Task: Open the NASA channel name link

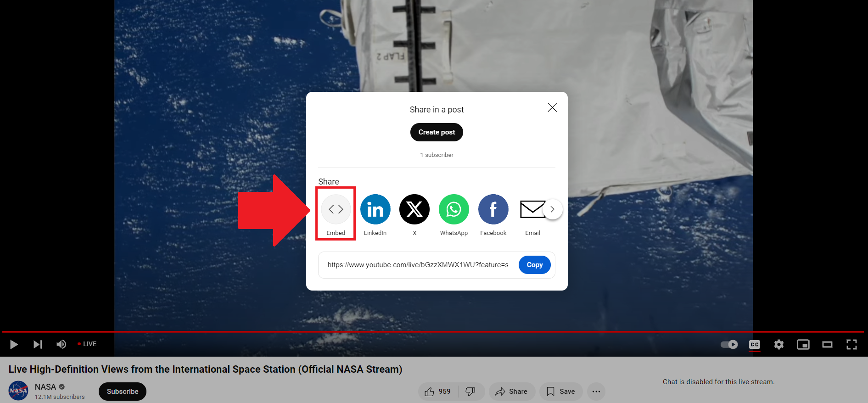Action: coord(45,387)
